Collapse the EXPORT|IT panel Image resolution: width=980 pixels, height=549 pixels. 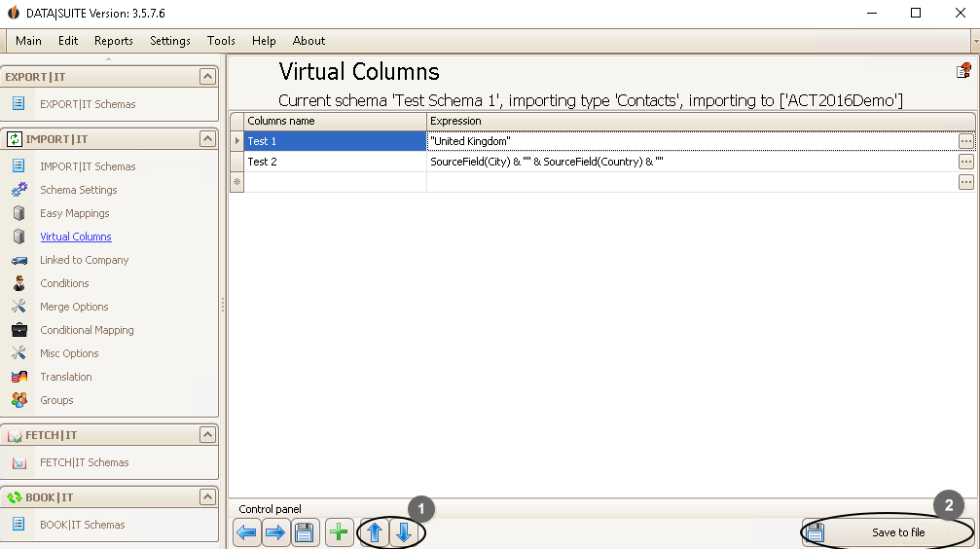pyautogui.click(x=207, y=77)
